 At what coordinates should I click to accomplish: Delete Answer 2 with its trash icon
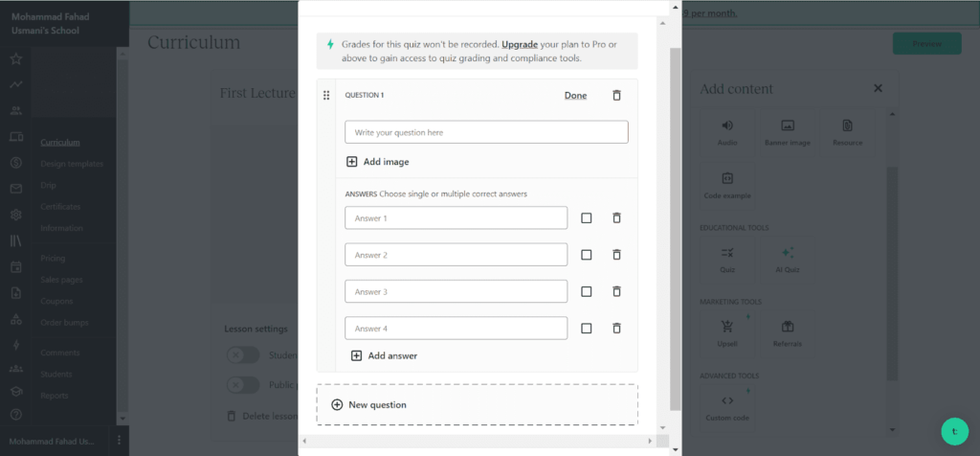(x=616, y=255)
